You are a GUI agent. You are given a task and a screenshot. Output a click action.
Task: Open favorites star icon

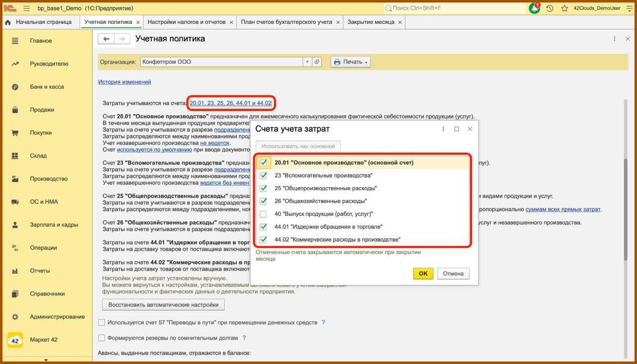565,8
